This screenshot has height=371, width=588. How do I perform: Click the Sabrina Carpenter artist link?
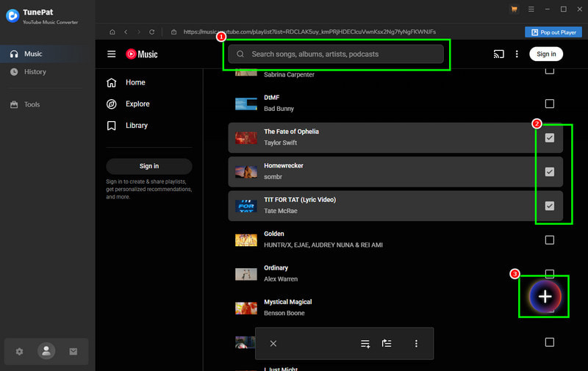pyautogui.click(x=289, y=75)
